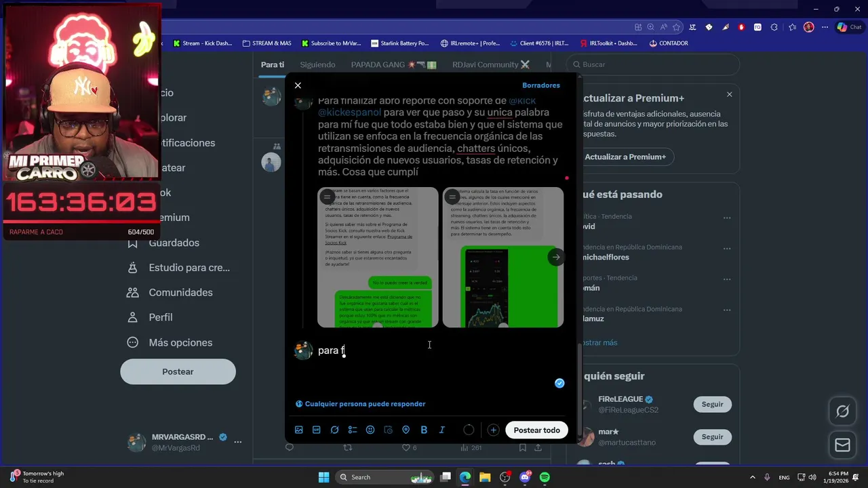Follow the FiReLEAGUE account
This screenshot has width=868, height=488.
coord(712,404)
